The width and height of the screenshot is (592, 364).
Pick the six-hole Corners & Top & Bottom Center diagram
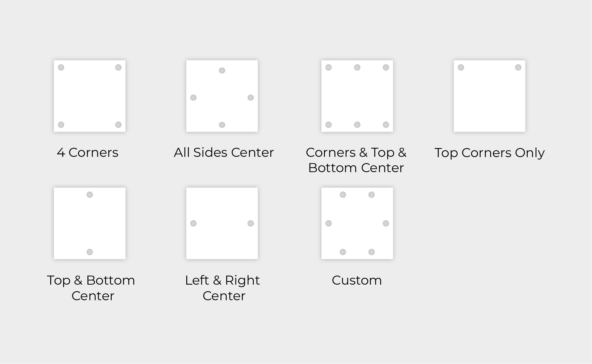click(357, 96)
